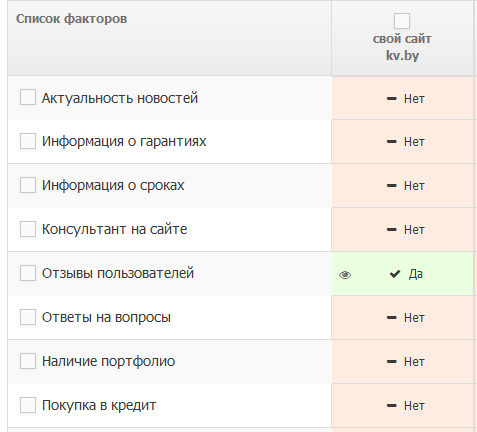Tick the checkbox above свой сайт kv.by
This screenshot has height=432, width=477.
point(402,21)
